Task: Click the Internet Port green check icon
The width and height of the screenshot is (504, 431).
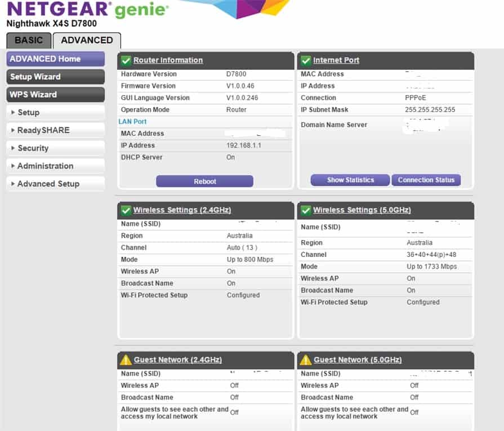Action: (x=306, y=60)
